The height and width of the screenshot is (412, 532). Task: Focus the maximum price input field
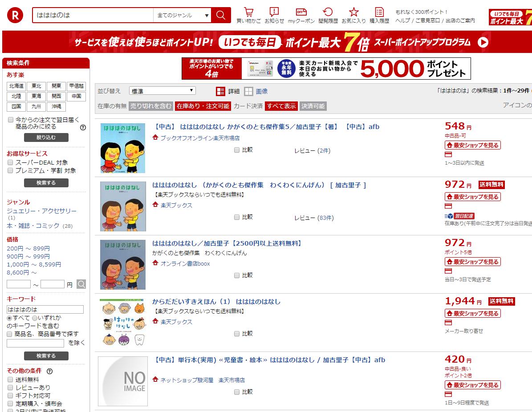[52, 284]
